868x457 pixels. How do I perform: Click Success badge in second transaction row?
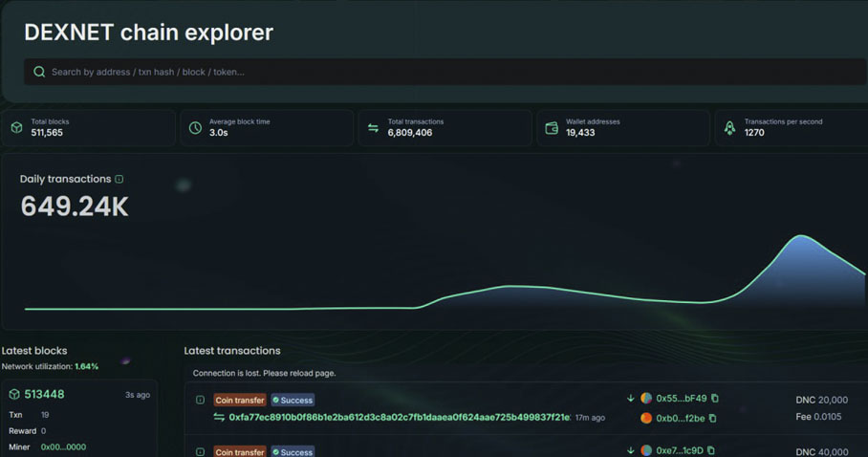[293, 451]
